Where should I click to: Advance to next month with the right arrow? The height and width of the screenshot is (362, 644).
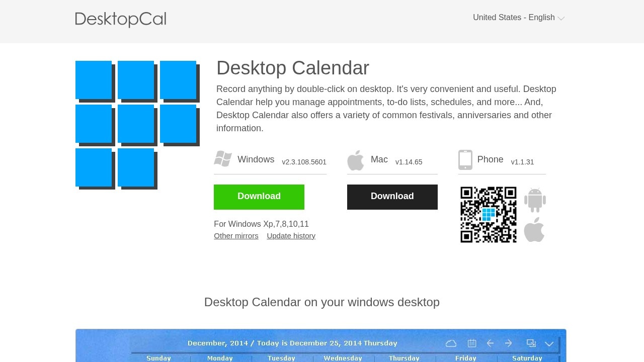tap(509, 343)
